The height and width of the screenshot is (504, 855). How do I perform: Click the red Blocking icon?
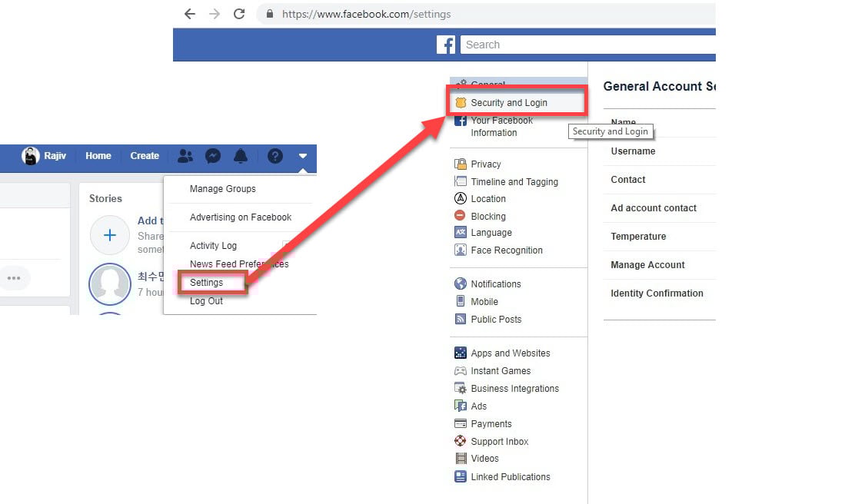click(461, 216)
